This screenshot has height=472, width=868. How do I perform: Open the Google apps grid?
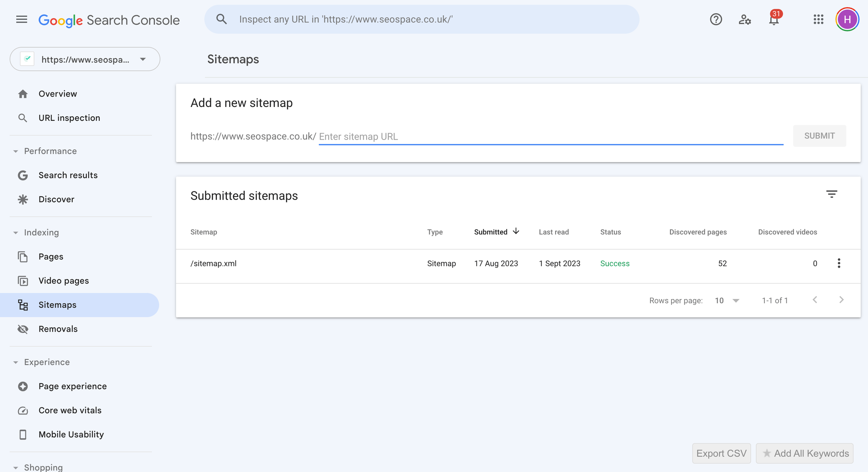pos(818,20)
